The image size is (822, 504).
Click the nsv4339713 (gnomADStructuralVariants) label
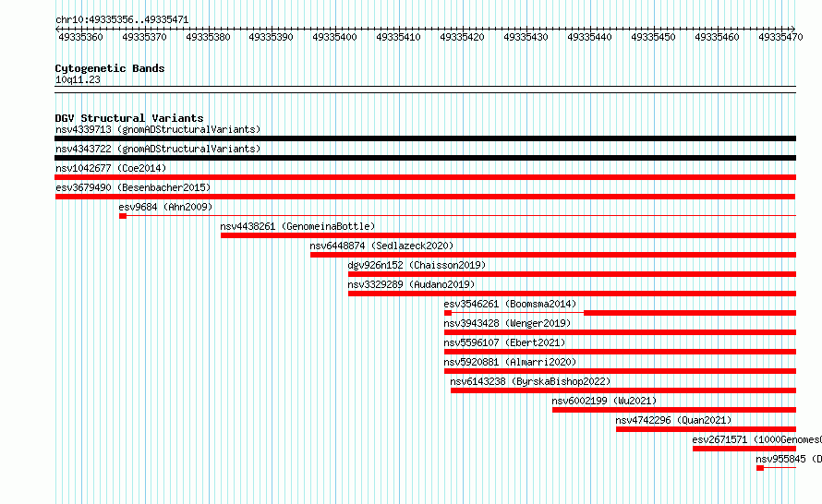tap(158, 129)
